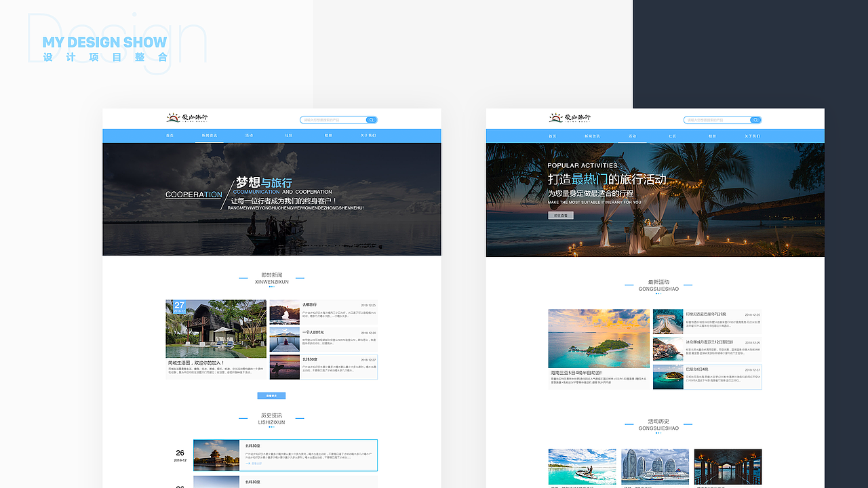Image resolution: width=868 pixels, height=488 pixels.
Task: Open the villa pool featured news image dated 27
Action: click(x=216, y=329)
